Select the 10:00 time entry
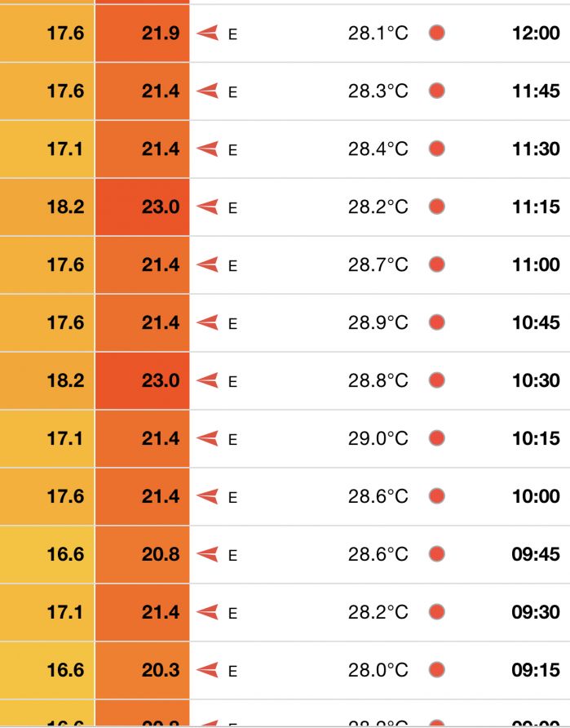 click(536, 496)
